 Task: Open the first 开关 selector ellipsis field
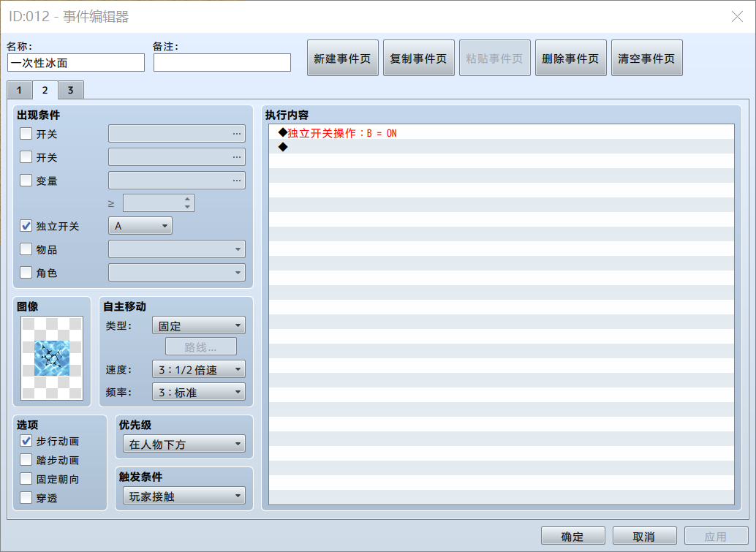177,134
